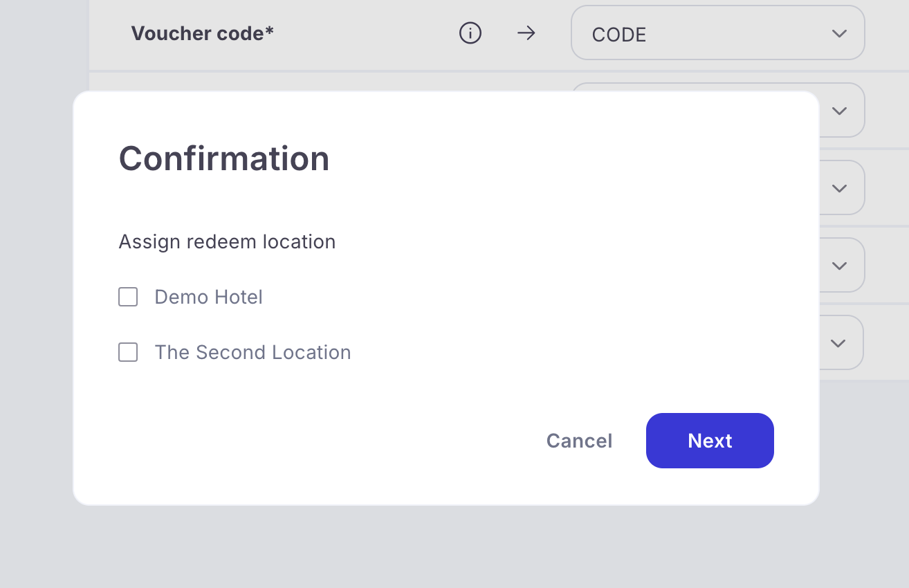This screenshot has height=588, width=909.
Task: Click the dimmed backdrop below the dialog
Action: 450,546
